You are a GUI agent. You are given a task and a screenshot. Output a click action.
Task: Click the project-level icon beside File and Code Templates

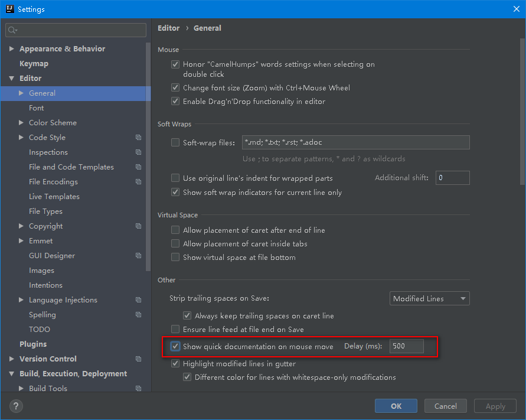pos(138,167)
